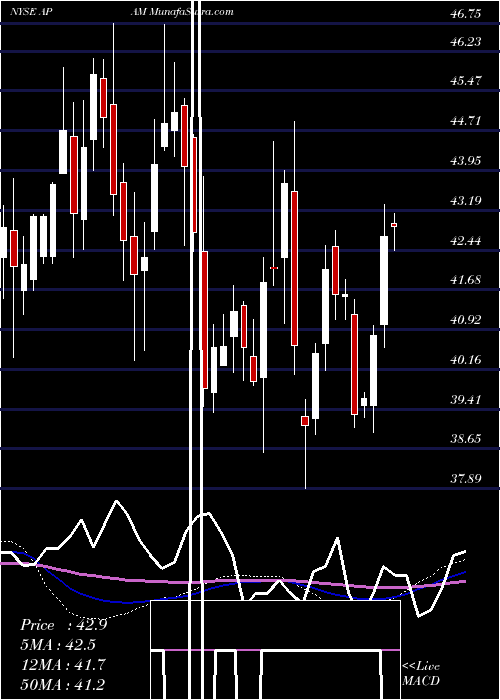Select the 38.65 price level label
500x700 pixels.
[x=466, y=439]
